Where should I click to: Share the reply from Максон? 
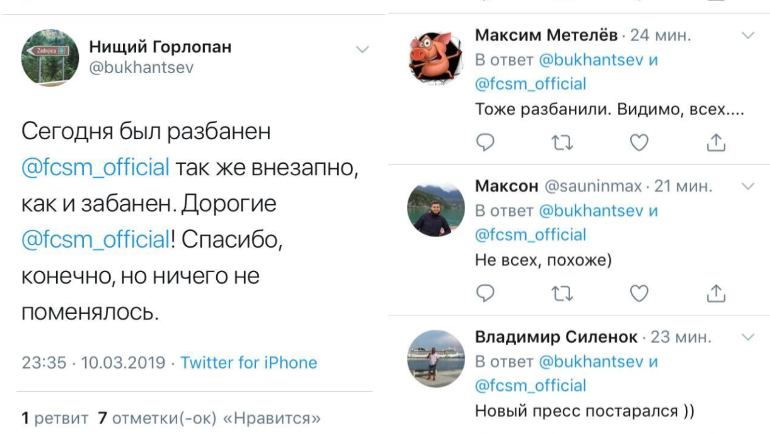pos(715,293)
